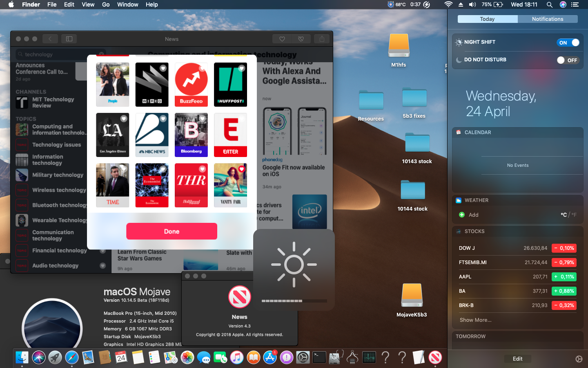
Task: Open the 10144 stock folder
Action: pyautogui.click(x=412, y=190)
